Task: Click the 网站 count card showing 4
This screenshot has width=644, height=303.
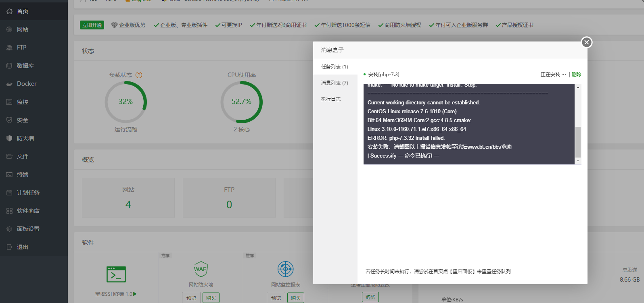Action: coord(128,198)
